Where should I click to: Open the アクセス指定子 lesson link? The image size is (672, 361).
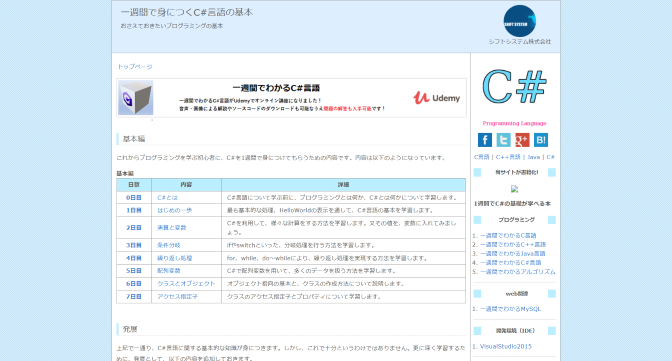point(177,297)
